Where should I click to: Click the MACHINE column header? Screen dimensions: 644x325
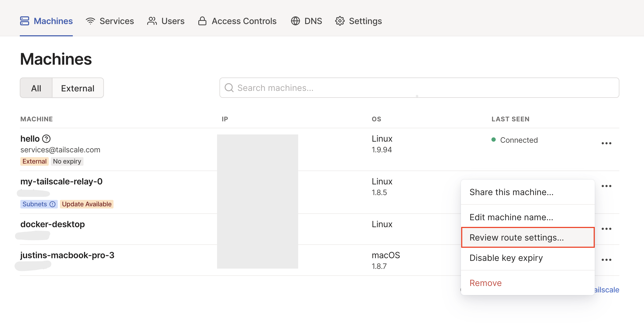coord(36,119)
